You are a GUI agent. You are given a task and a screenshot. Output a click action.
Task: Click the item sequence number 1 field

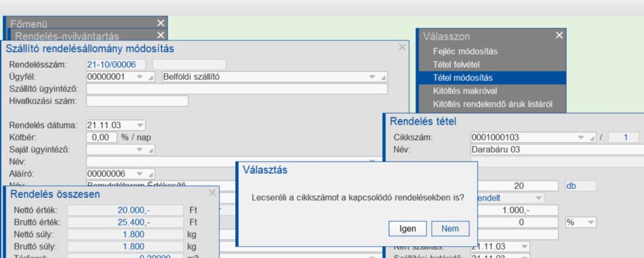[x=623, y=137]
